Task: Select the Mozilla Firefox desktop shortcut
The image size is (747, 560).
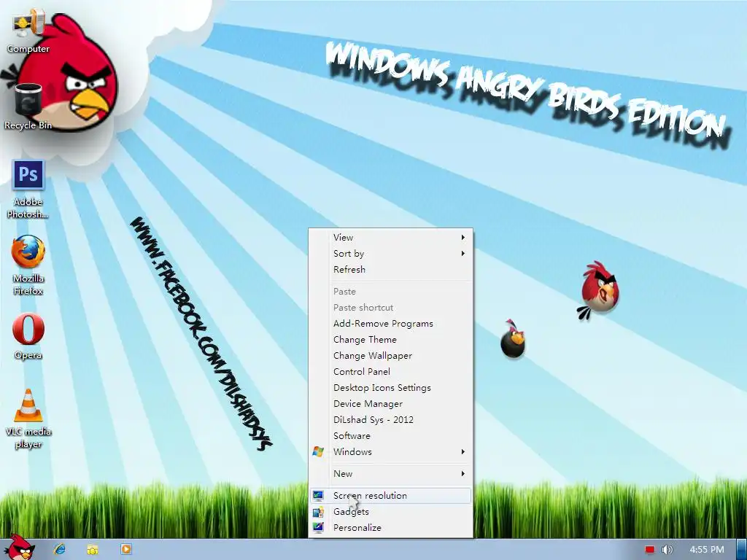Action: (28, 265)
